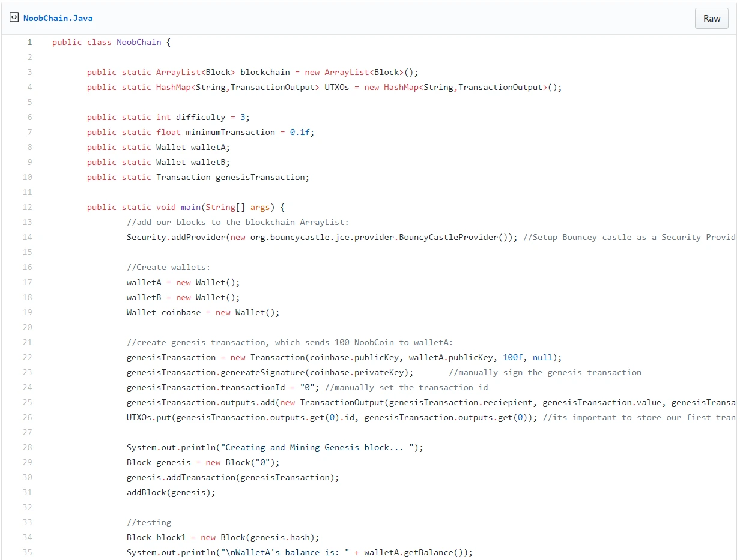Click line number 13
This screenshot has width=740, height=560.
pyautogui.click(x=28, y=222)
